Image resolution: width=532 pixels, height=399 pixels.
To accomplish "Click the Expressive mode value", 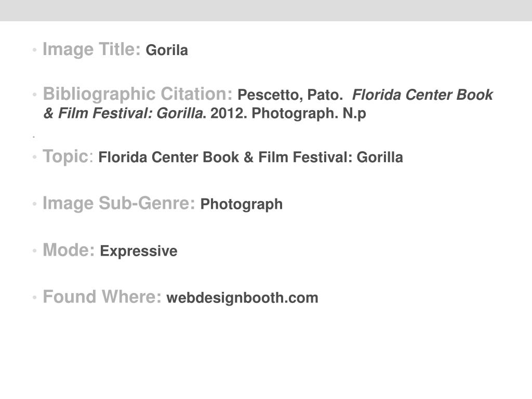I will [x=138, y=251].
